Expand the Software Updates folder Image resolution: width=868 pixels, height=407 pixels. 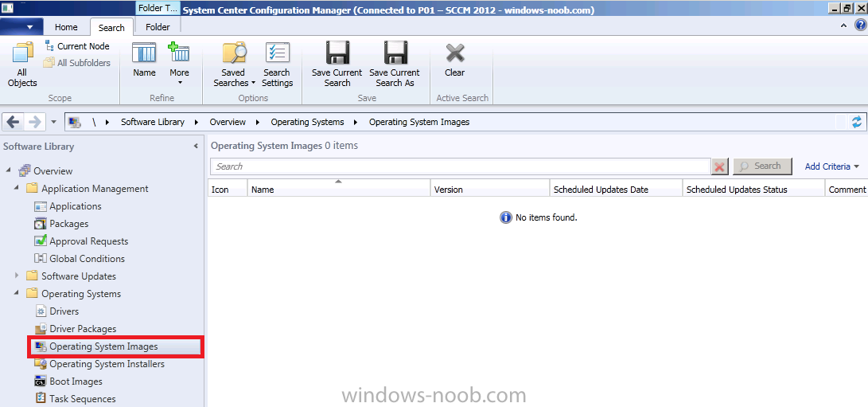pos(17,276)
